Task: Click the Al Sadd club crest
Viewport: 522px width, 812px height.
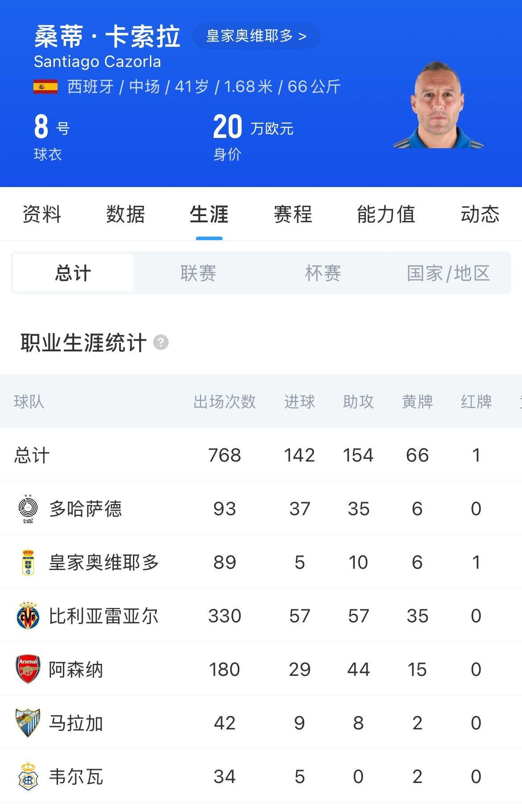Action: pos(28,508)
